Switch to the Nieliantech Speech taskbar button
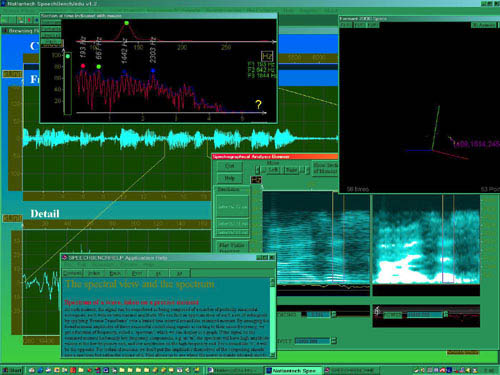This screenshot has height=375, width=500. coord(294,370)
